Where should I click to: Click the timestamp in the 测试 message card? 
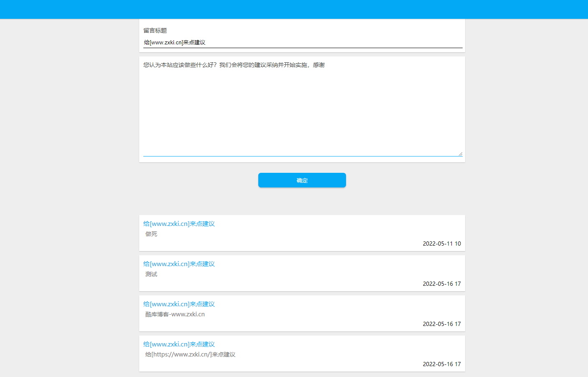441,284
